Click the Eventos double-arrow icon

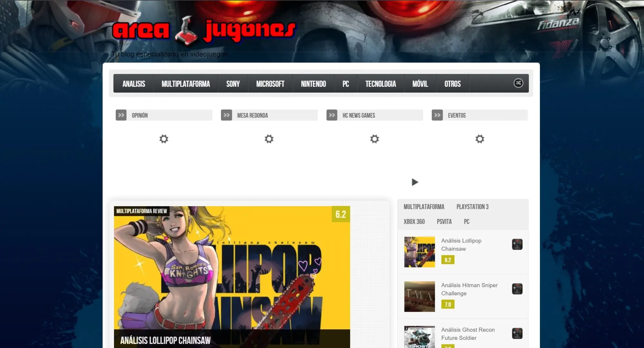click(437, 115)
